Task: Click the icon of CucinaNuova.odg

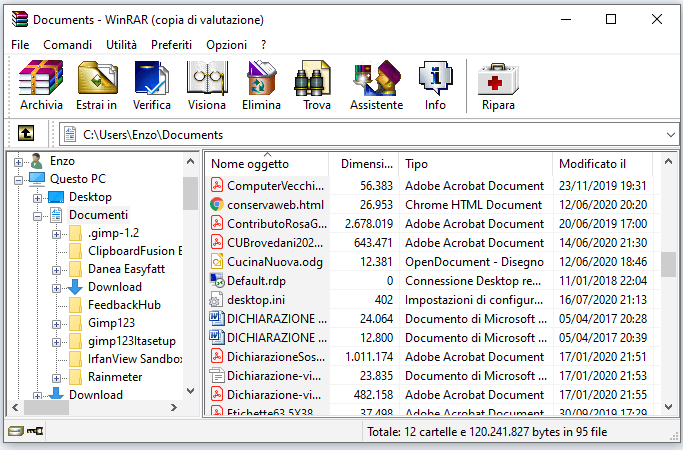Action: (216, 261)
